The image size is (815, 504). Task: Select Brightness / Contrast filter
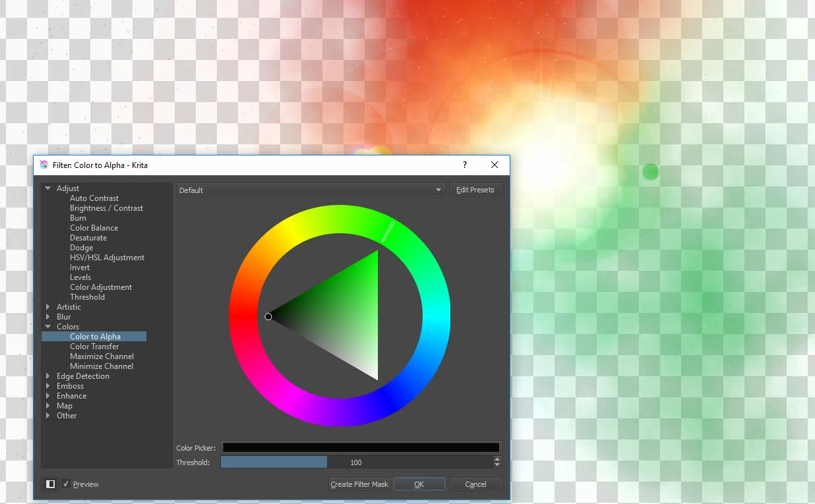click(106, 208)
